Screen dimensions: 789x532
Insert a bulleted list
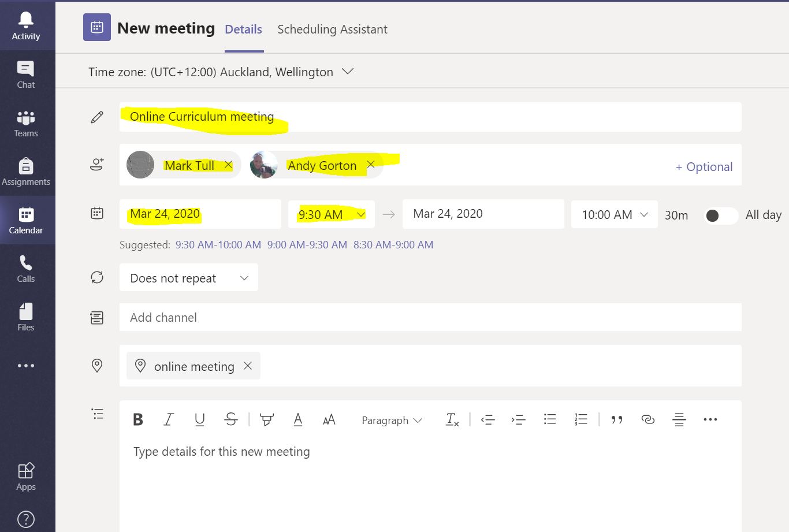[x=549, y=419]
